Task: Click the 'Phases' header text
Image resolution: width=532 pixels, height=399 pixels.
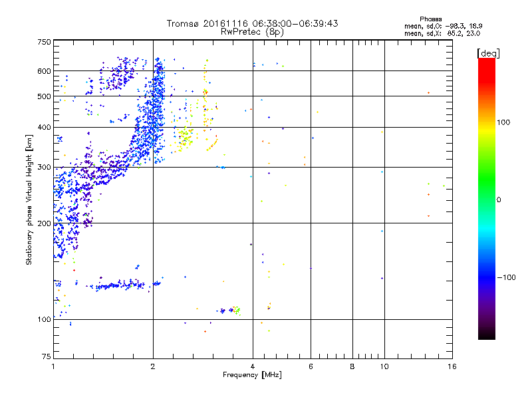Action: [x=430, y=19]
